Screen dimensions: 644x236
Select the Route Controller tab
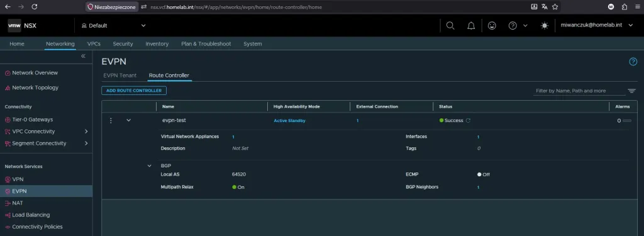169,76
